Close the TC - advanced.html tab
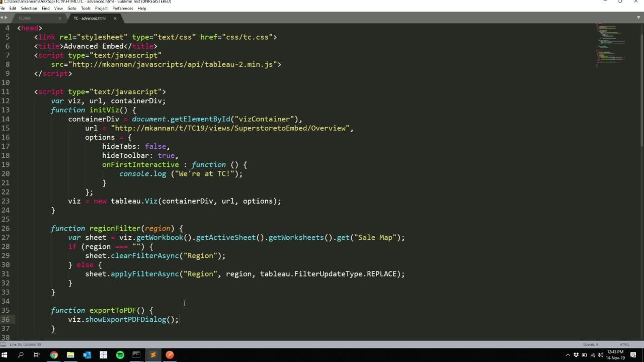644x362 pixels. [x=115, y=18]
